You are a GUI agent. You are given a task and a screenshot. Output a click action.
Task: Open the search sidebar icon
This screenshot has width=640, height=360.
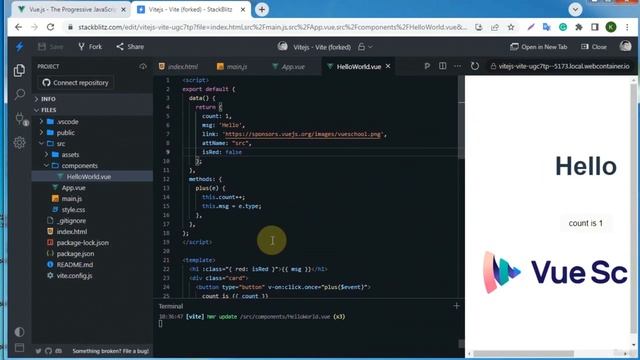[19, 95]
